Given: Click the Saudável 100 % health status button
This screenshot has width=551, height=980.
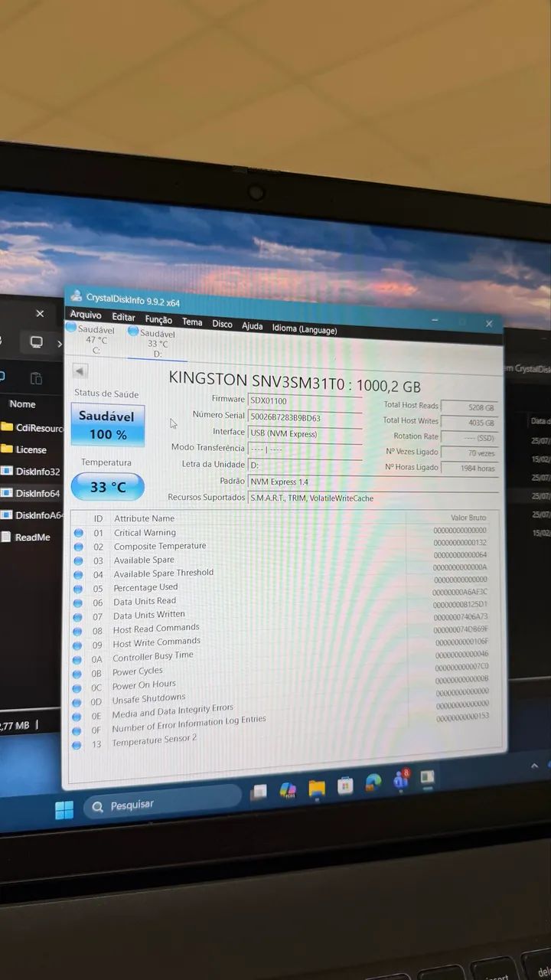Looking at the screenshot, I should pyautogui.click(x=107, y=425).
